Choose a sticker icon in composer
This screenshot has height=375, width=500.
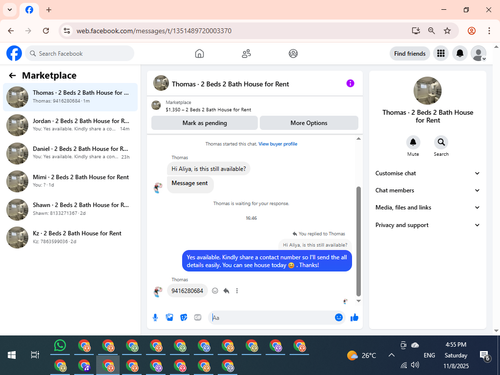[x=184, y=317]
